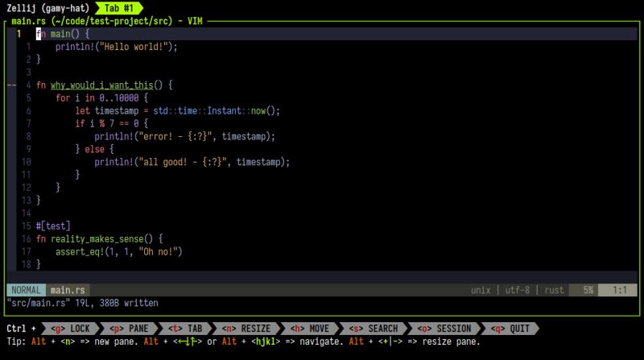Click the Ctrl + prefix label
Screen dimensions: 644x360
21,329
